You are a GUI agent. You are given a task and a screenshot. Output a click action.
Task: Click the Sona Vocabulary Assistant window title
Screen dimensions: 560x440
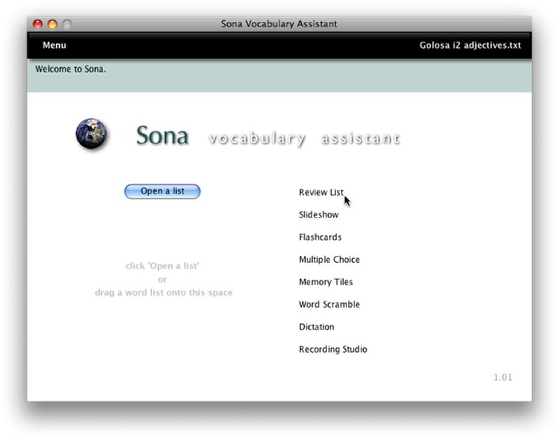pyautogui.click(x=279, y=24)
